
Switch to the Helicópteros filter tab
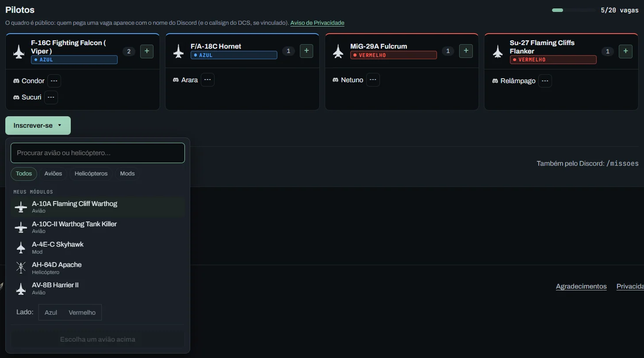click(x=91, y=174)
